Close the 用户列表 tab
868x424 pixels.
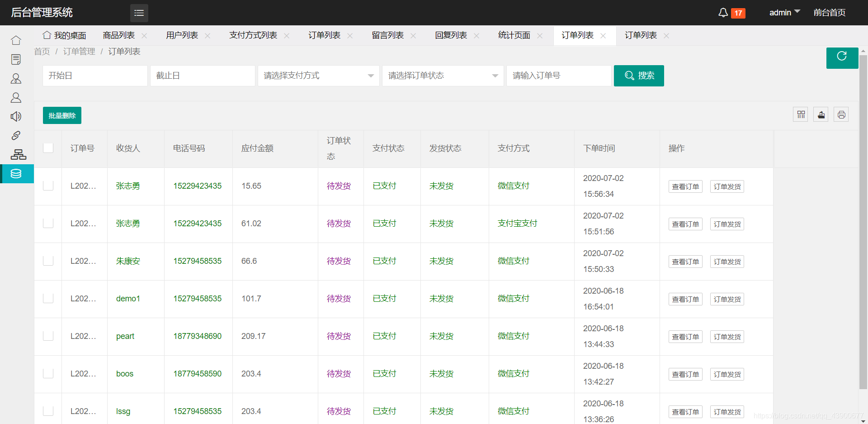(x=208, y=36)
